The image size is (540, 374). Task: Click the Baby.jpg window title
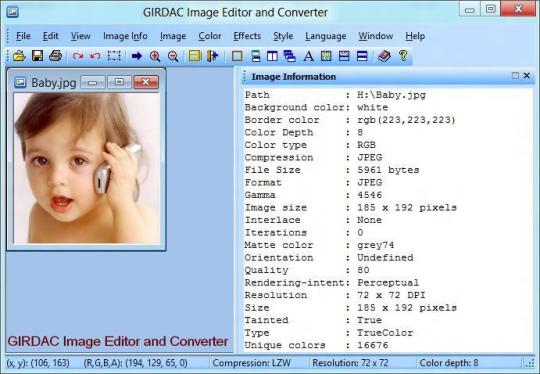[x=54, y=83]
